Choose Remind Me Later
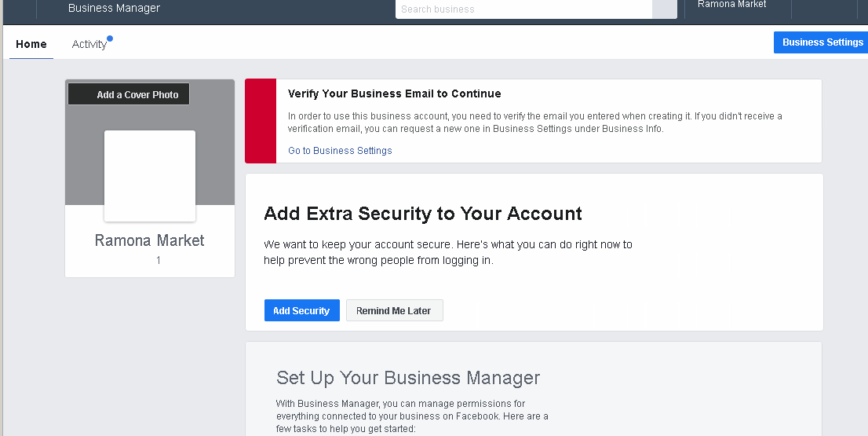 pos(394,310)
